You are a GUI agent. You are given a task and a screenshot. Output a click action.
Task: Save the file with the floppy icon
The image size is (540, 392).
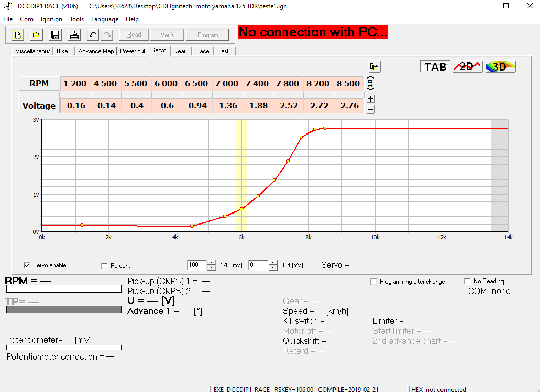[x=55, y=35]
